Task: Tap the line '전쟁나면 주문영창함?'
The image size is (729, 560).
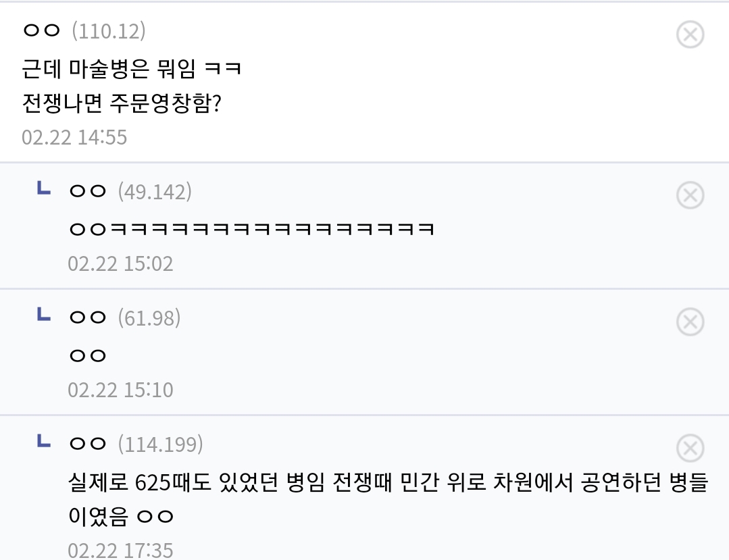Action: tap(122, 103)
